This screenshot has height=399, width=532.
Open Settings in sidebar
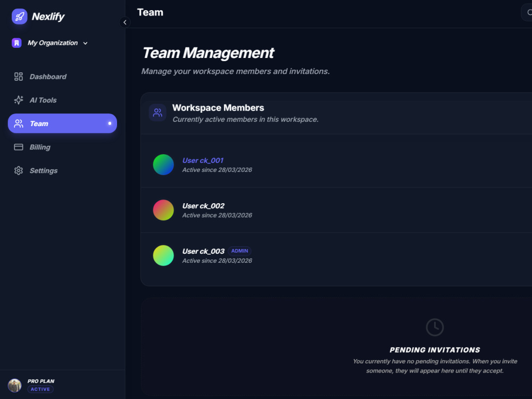point(62,170)
